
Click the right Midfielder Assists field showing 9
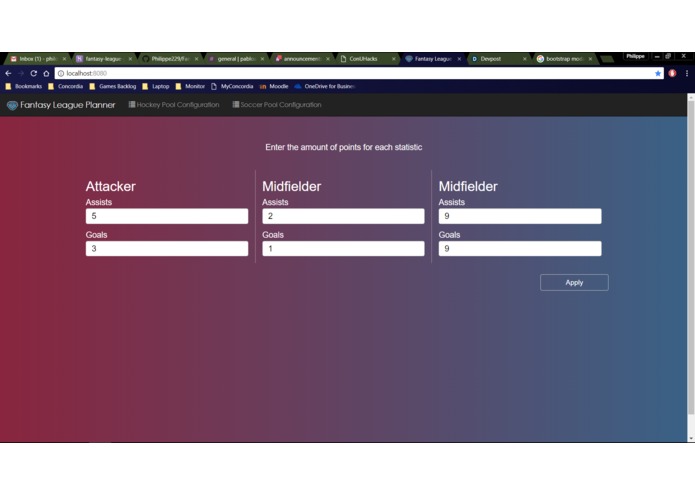point(520,216)
